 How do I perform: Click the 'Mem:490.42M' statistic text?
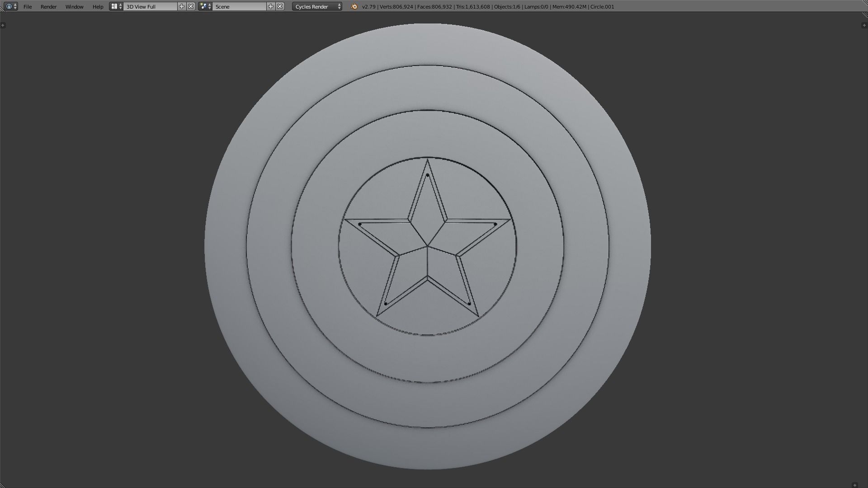tap(569, 7)
